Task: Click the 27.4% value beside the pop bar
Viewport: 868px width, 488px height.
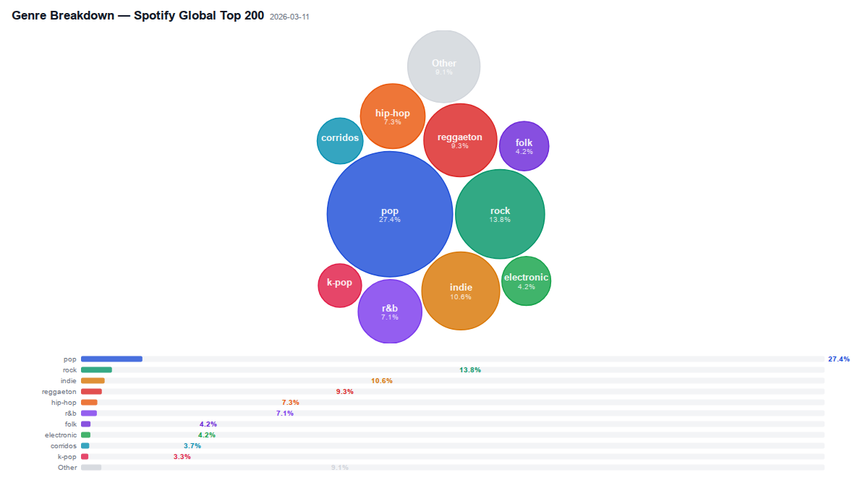Action: (838, 359)
